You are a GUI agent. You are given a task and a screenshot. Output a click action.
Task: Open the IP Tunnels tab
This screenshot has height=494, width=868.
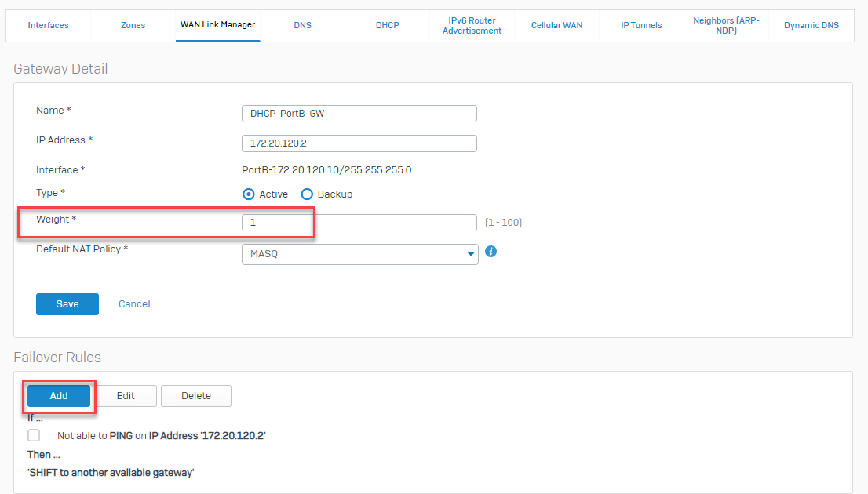click(x=641, y=25)
